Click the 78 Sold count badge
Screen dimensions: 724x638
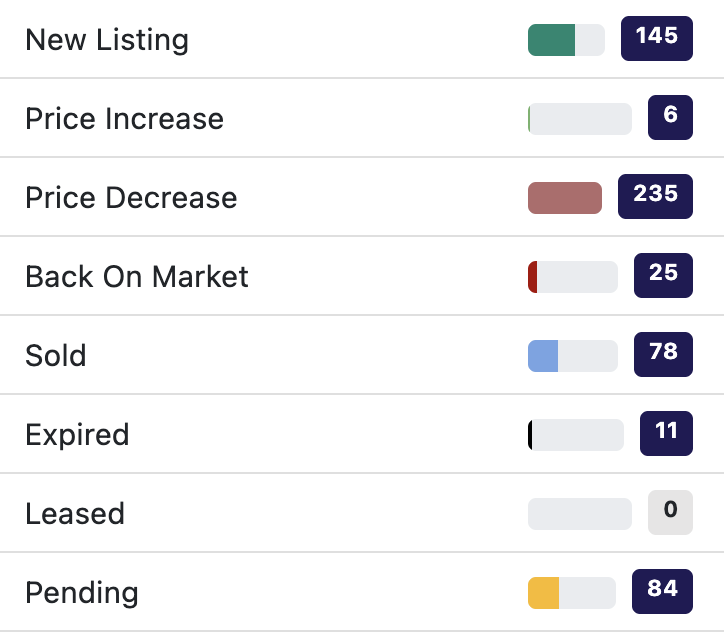click(663, 355)
